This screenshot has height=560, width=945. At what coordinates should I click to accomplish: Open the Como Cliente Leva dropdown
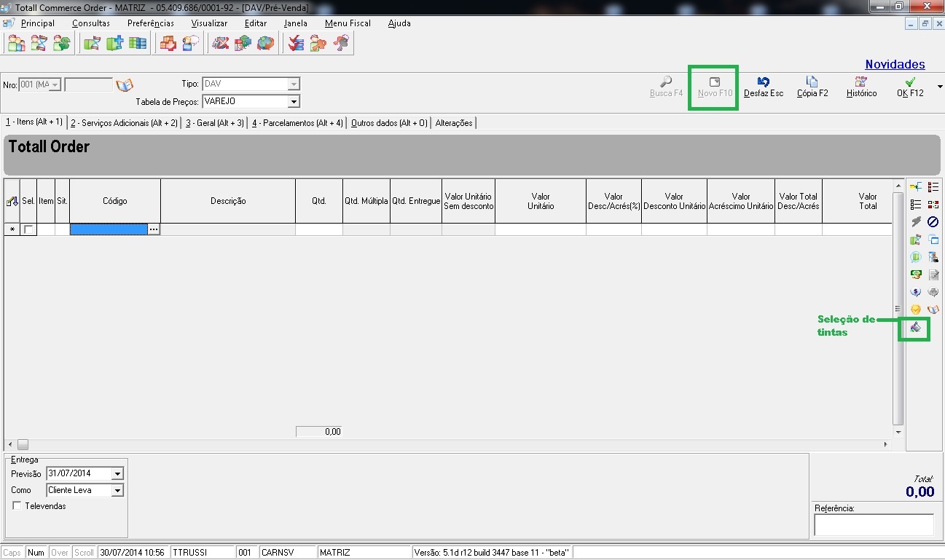click(117, 490)
